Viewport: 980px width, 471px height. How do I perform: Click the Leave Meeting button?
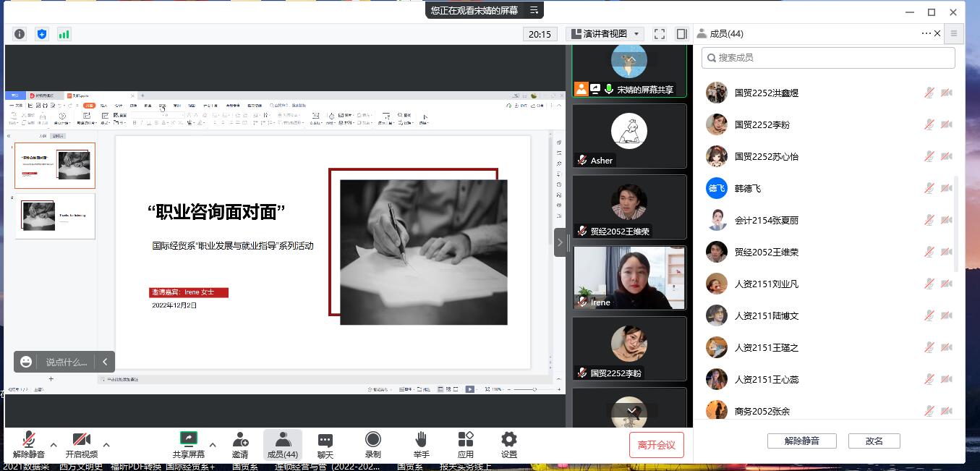[x=656, y=445]
